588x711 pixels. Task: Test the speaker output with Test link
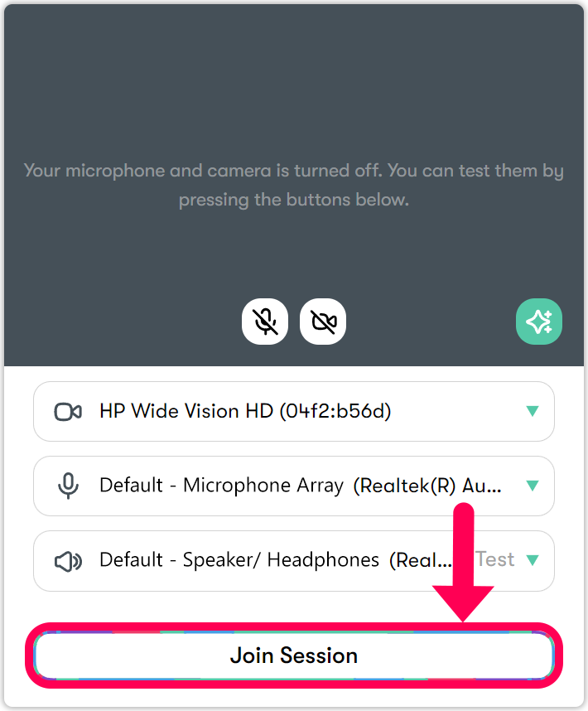click(x=494, y=559)
